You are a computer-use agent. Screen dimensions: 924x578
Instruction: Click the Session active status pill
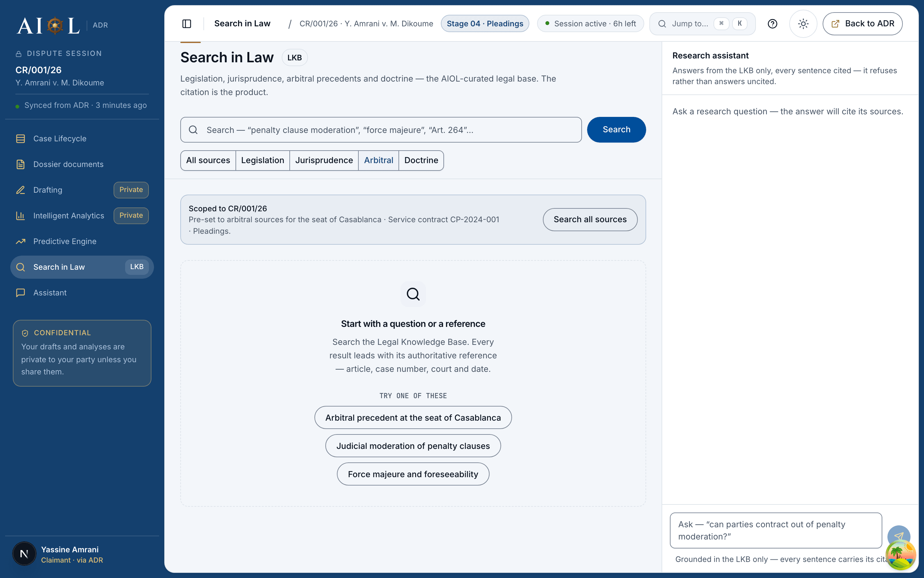(590, 24)
